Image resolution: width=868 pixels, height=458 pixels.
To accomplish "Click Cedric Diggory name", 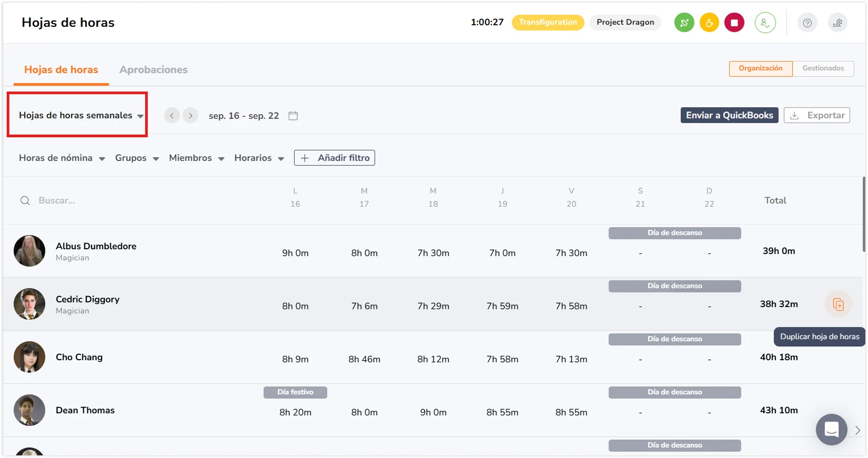I will 88,299.
